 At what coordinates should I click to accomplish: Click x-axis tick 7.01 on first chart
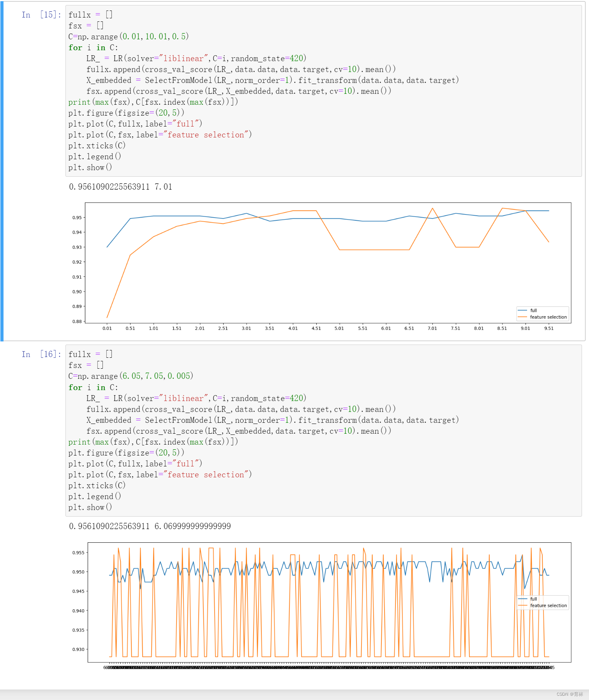(x=432, y=329)
